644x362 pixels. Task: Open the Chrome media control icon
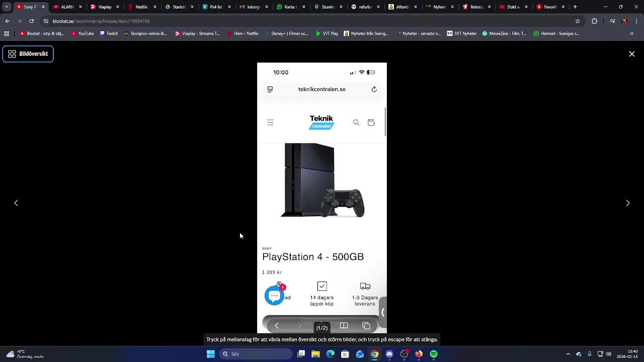[x=612, y=21]
